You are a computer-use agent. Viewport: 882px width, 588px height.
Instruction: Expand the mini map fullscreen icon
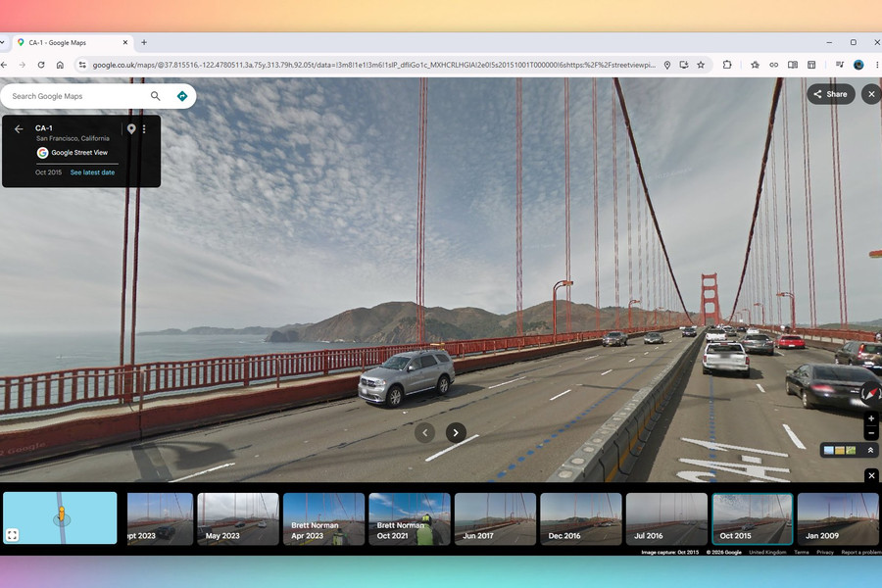coord(13,534)
